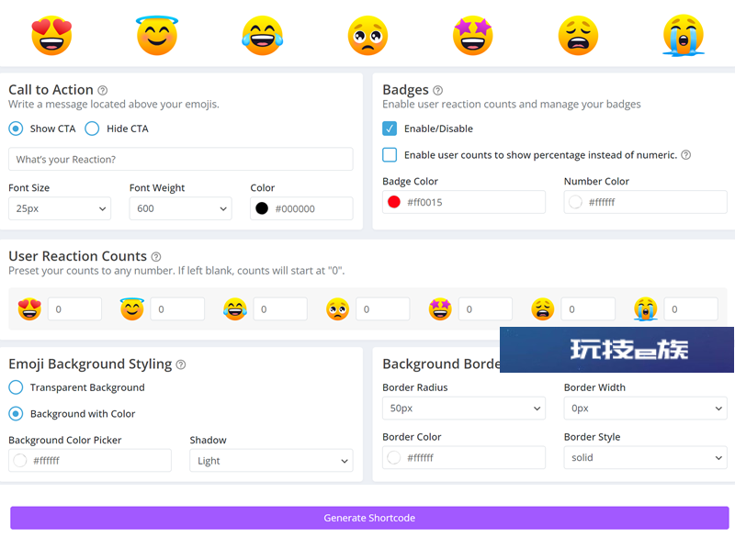735x560 pixels.
Task: Click heart-eyes emoji in reaction counts row
Action: tap(29, 309)
